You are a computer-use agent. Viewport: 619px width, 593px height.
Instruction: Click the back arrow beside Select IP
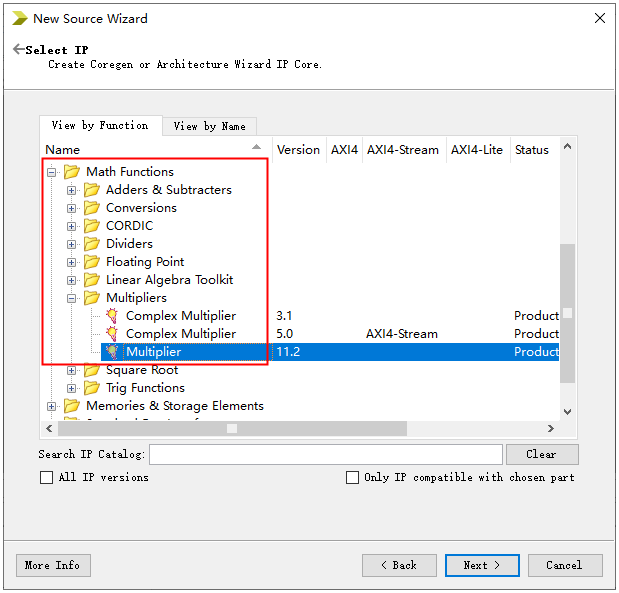pos(18,50)
